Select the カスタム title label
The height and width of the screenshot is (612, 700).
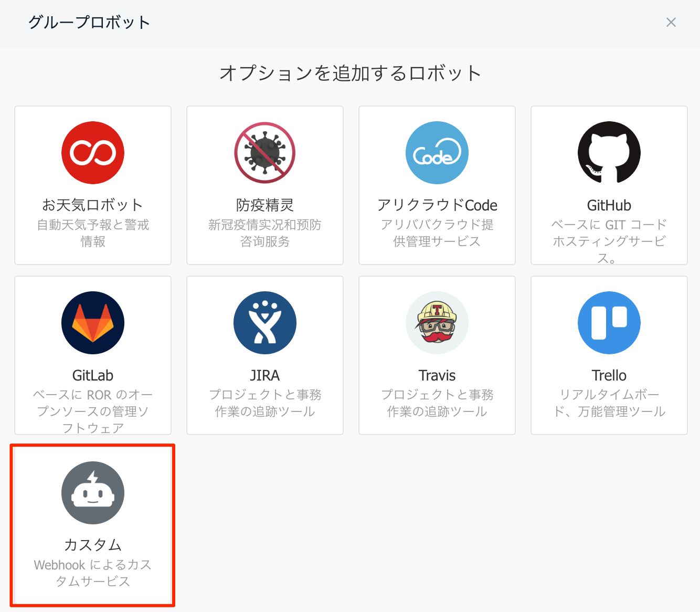(x=93, y=545)
